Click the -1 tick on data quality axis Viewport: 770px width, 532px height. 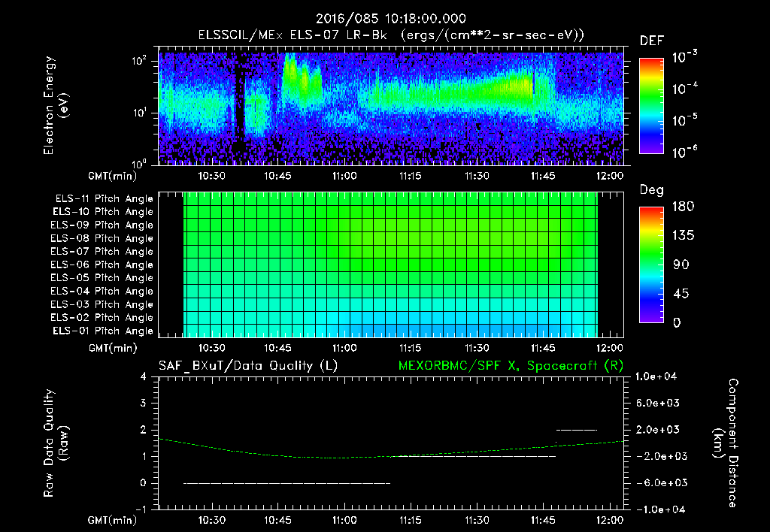141,509
